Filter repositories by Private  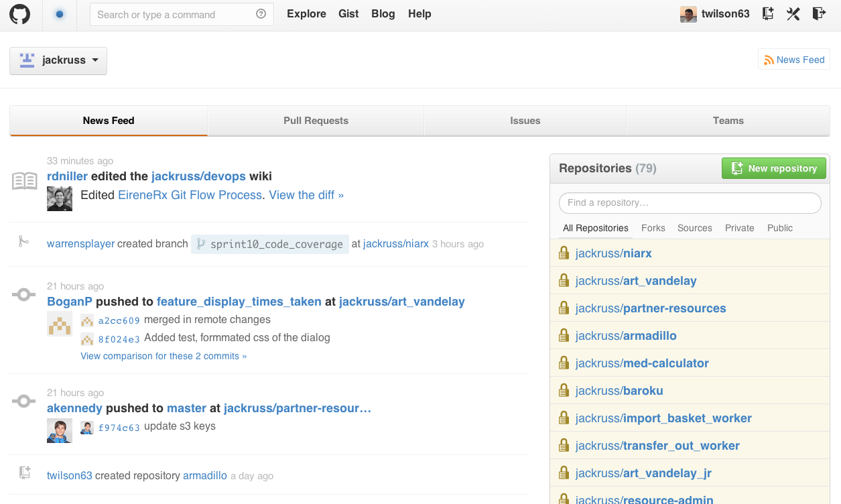click(x=740, y=228)
